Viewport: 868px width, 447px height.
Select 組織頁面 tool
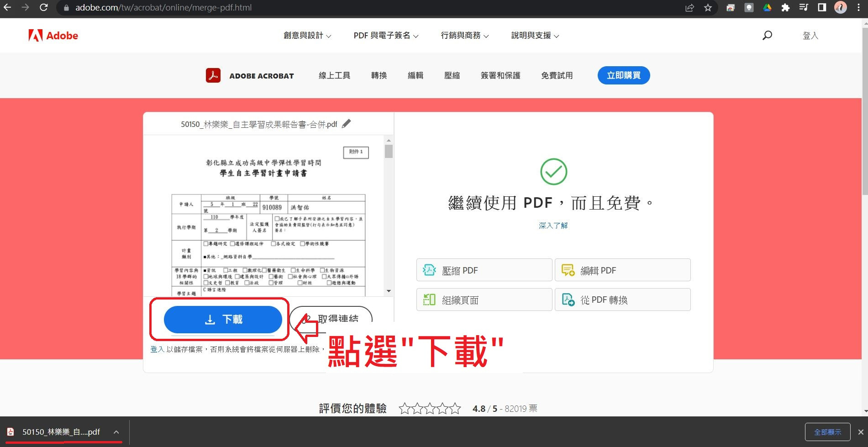(484, 300)
